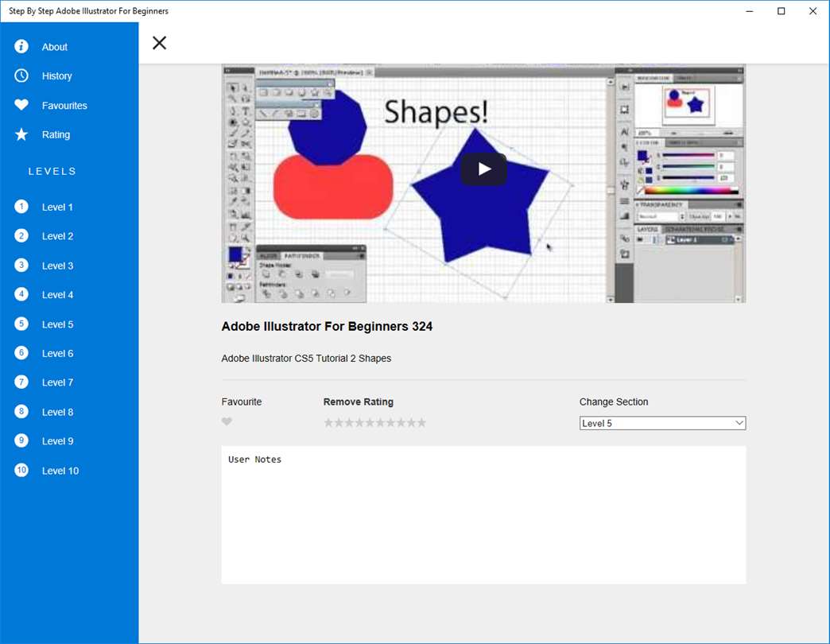The image size is (830, 644).
Task: Open the History page label
Action: pos(56,76)
